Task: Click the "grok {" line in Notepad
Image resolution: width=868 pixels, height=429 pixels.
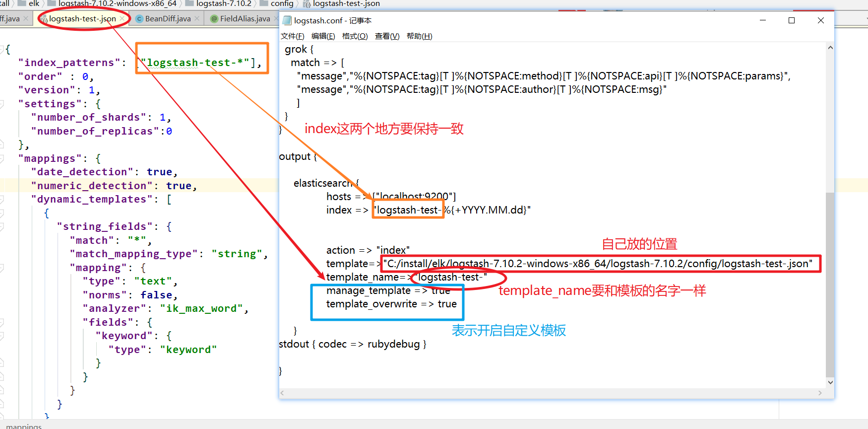Action: [299, 49]
